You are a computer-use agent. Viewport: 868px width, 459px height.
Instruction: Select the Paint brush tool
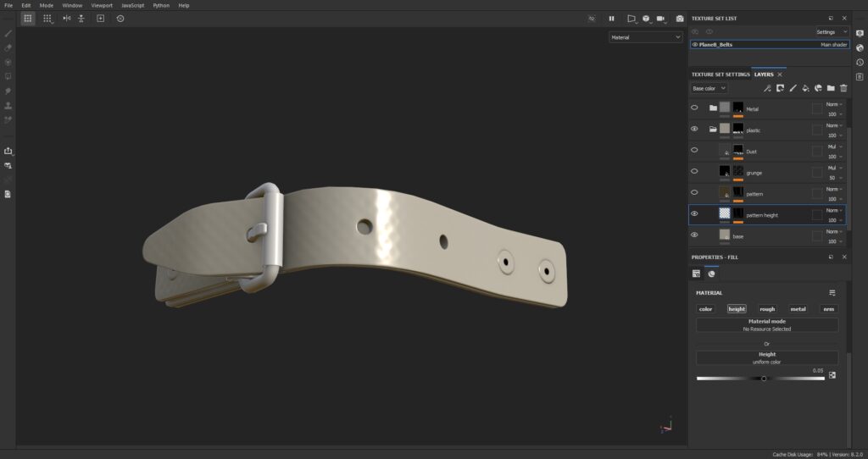[8, 33]
